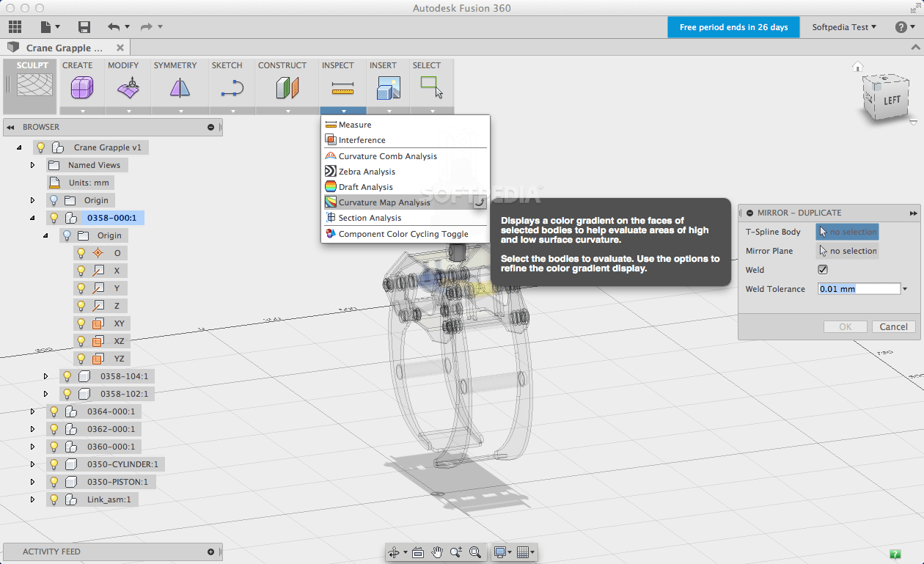The height and width of the screenshot is (564, 924).
Task: Expand the 0358-104:1 component
Action: 45,376
